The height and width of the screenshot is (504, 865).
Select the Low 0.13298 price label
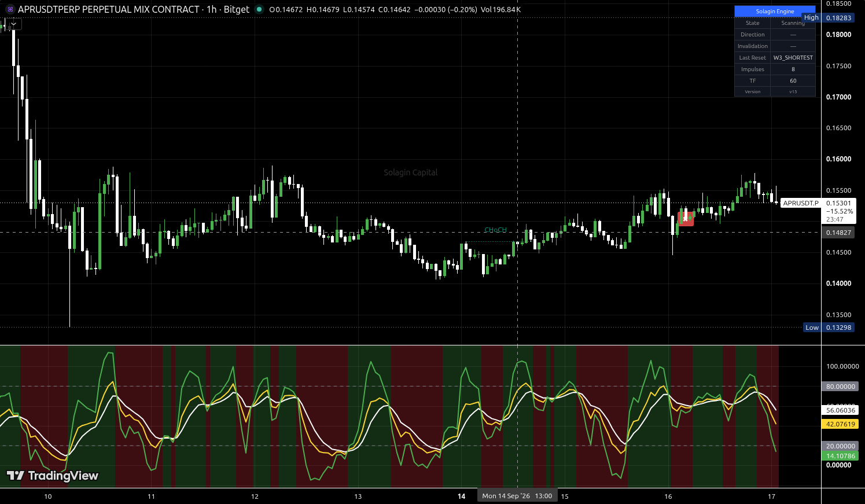[x=829, y=328]
